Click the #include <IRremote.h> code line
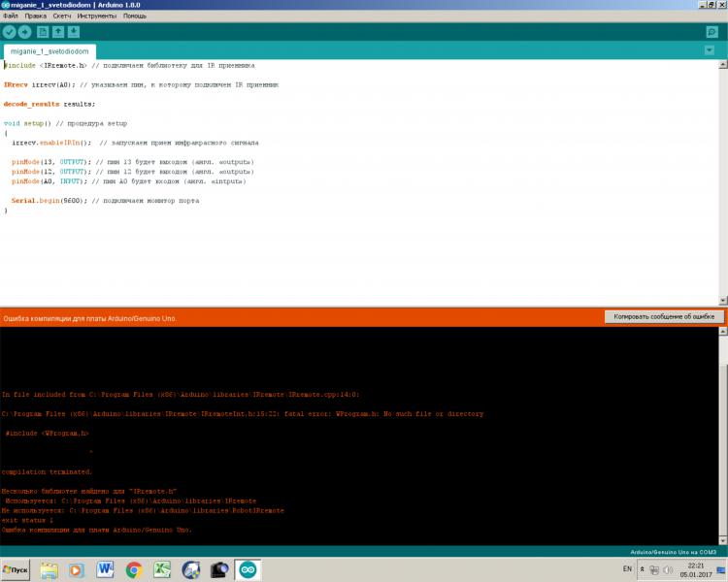Viewport: 728px width, 582px height. 129,65
